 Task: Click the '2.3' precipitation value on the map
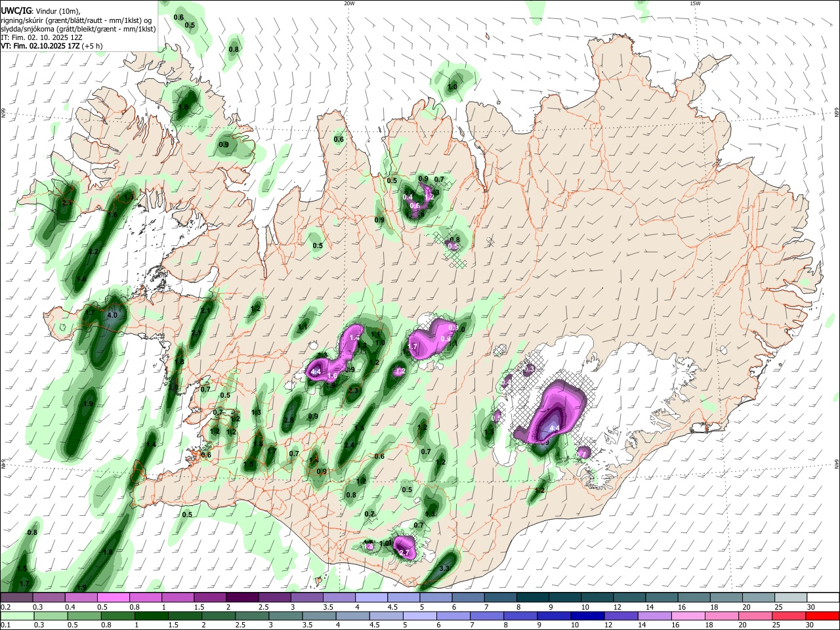[x=354, y=390]
